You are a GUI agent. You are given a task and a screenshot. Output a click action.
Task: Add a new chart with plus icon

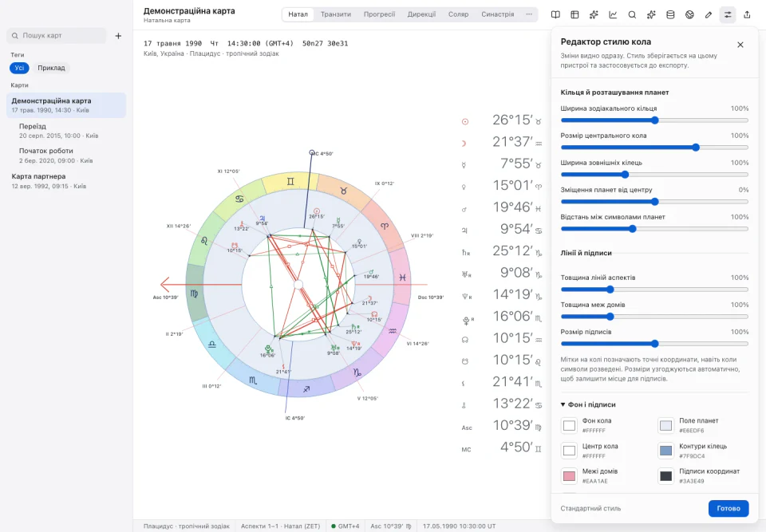coord(118,36)
